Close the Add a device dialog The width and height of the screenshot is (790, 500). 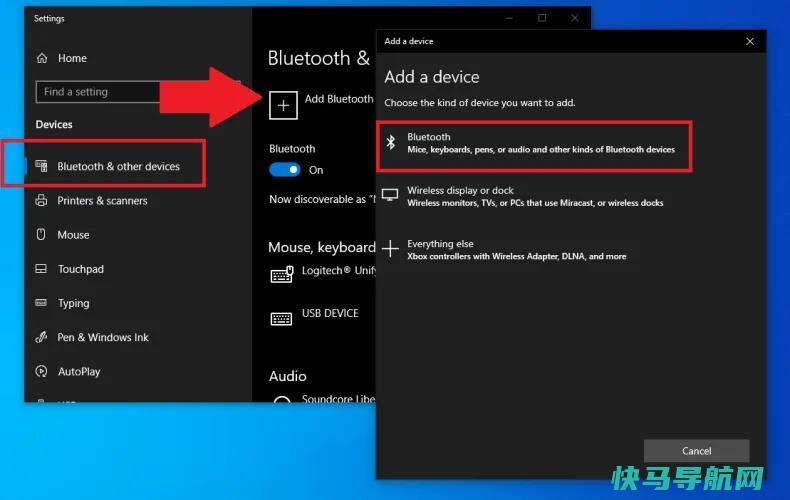[x=750, y=41]
